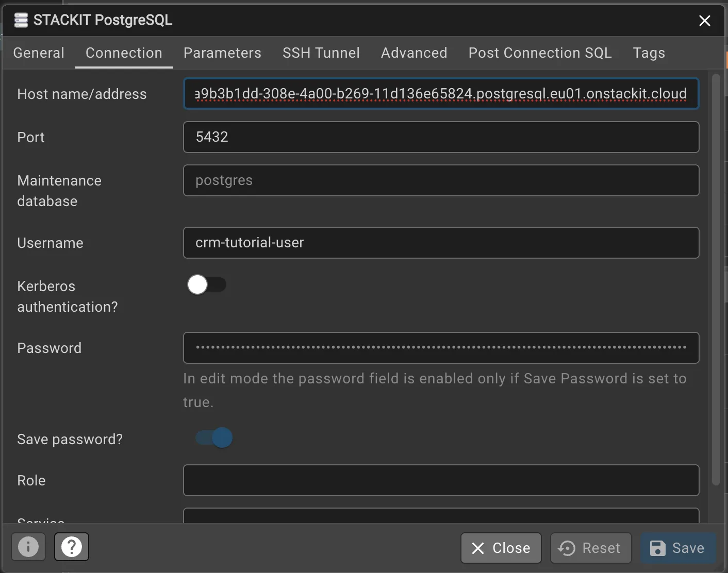Open the help question mark icon
Viewport: 728px width, 573px height.
[x=71, y=547]
